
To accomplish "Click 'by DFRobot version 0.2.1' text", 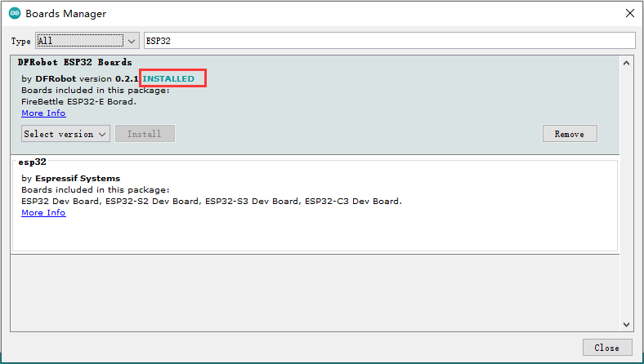I will (79, 79).
